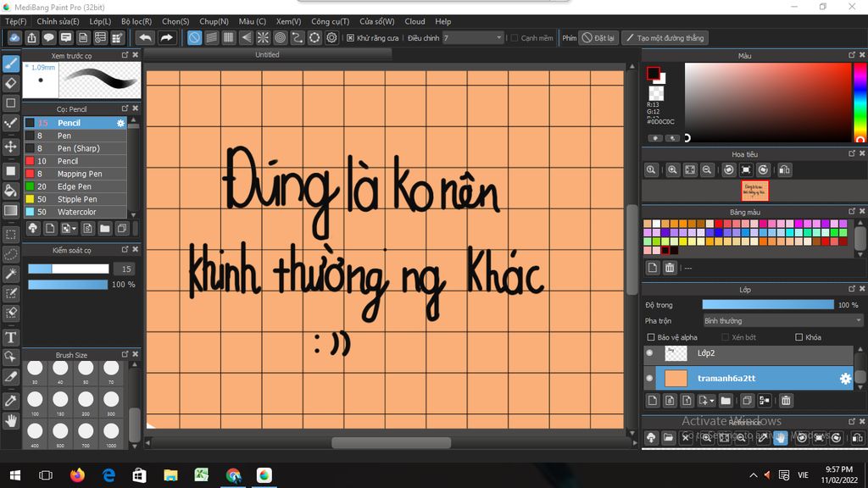Click the Undo arrow in toolbar
This screenshot has height=488, width=868.
click(145, 37)
